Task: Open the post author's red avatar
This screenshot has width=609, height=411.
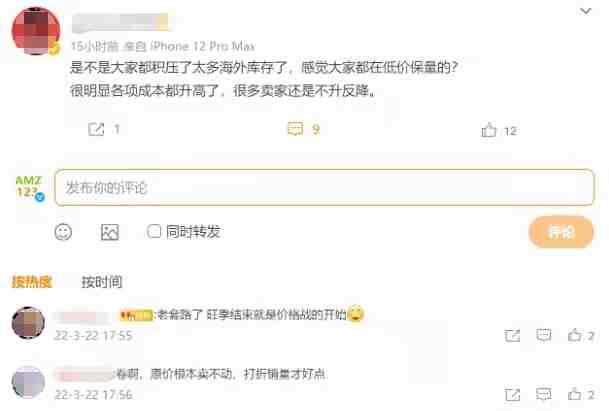Action: coord(36,31)
